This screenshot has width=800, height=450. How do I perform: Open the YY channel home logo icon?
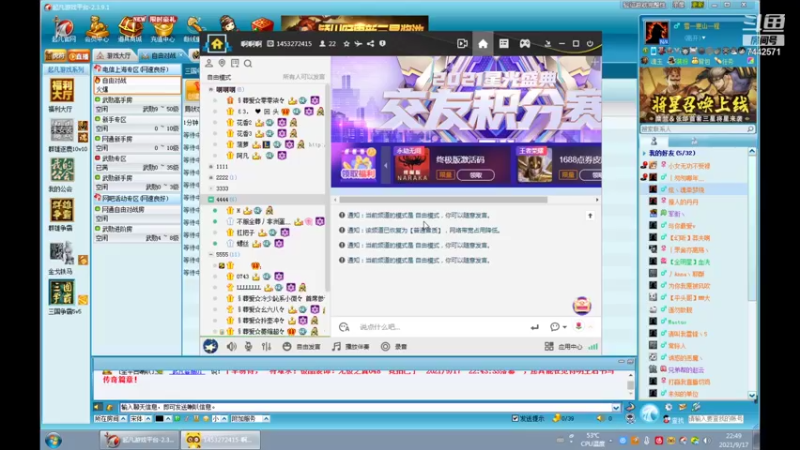tap(217, 44)
